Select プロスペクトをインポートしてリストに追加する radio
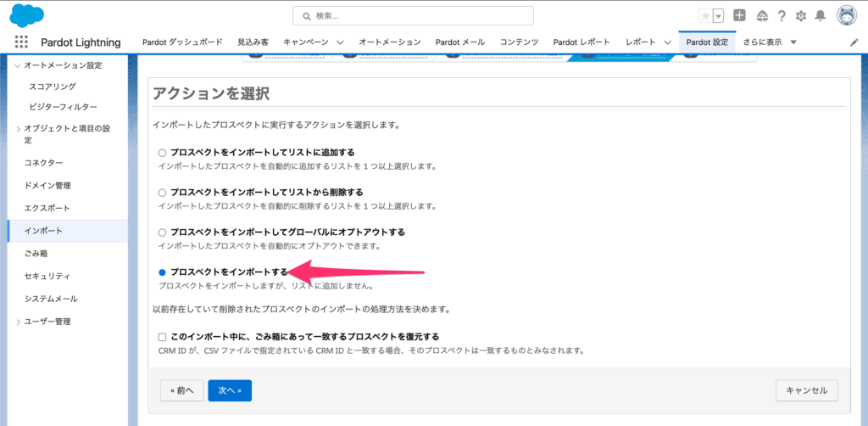 tap(162, 153)
